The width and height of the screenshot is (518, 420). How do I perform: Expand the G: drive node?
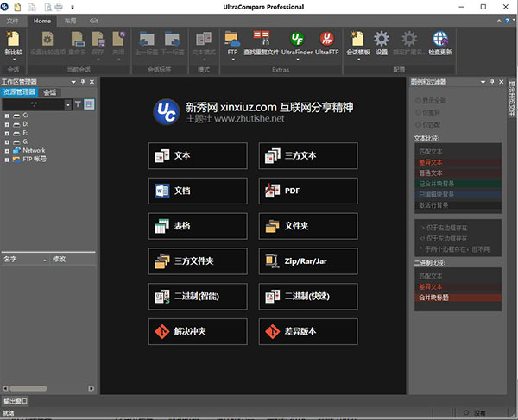(x=7, y=142)
